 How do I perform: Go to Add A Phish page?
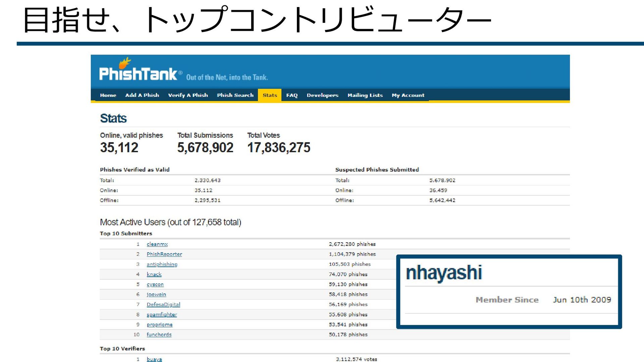pos(142,95)
